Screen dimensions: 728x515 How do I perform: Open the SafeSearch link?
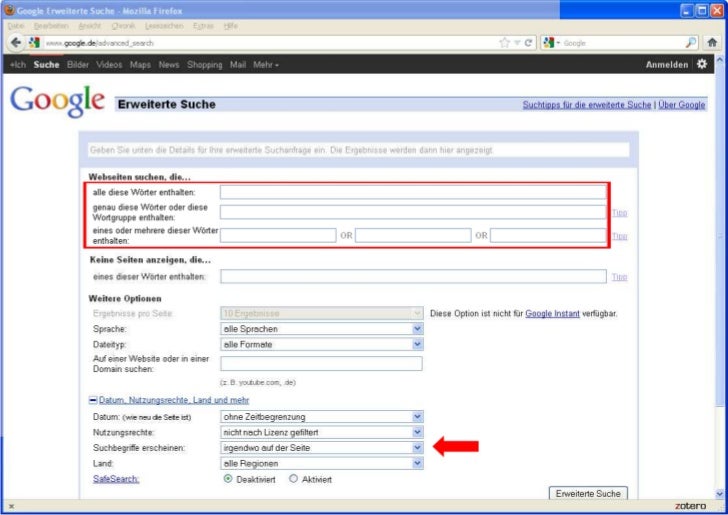coord(116,479)
